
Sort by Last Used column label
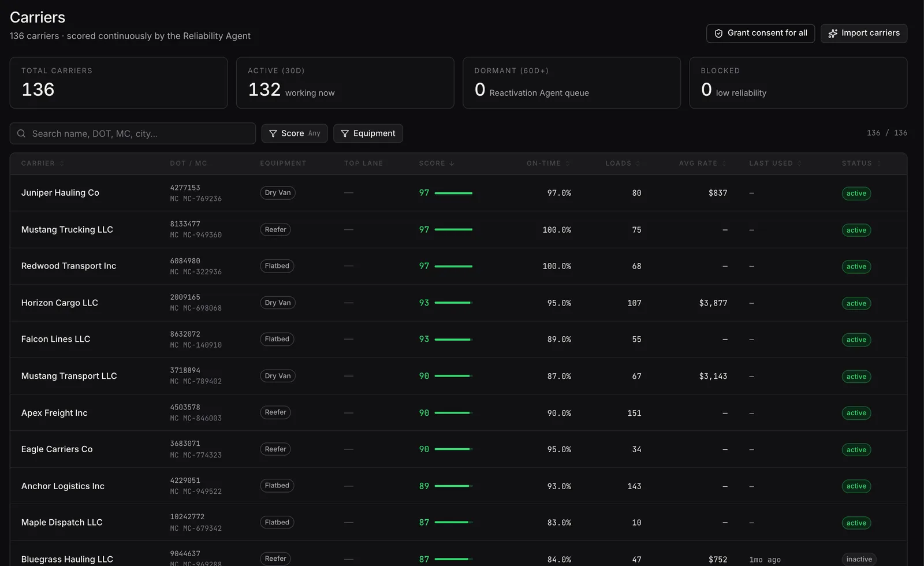pyautogui.click(x=771, y=163)
